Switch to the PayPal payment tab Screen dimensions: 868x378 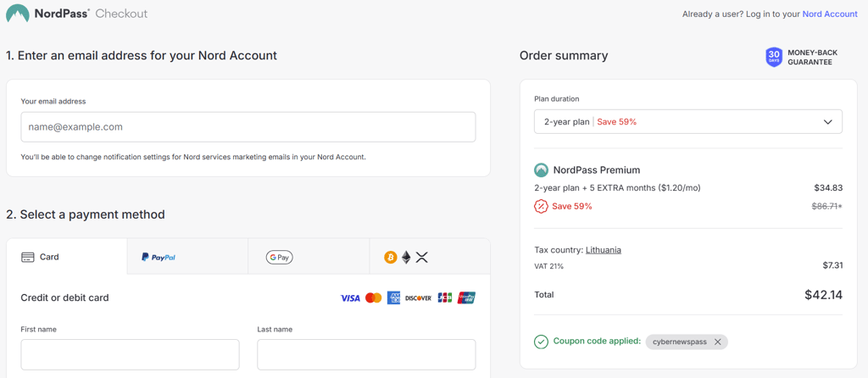187,257
